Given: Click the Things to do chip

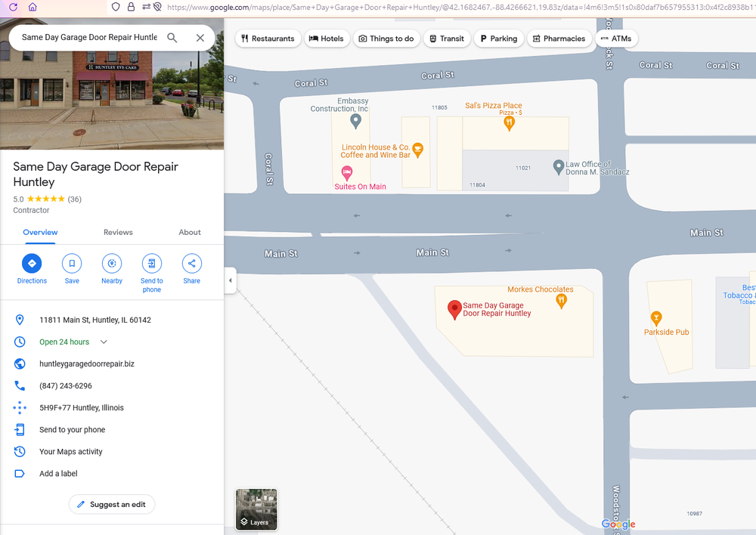Looking at the screenshot, I should [x=386, y=39].
